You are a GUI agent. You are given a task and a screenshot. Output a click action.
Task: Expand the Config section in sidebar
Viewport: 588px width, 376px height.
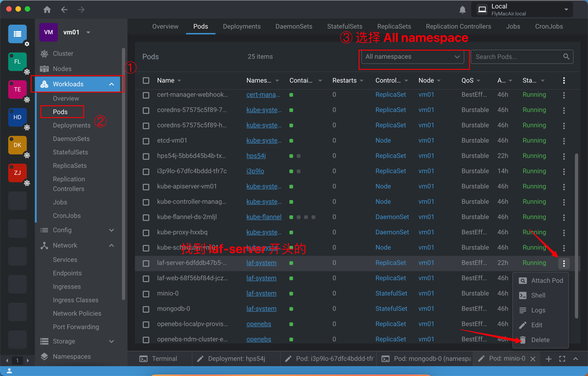112,230
